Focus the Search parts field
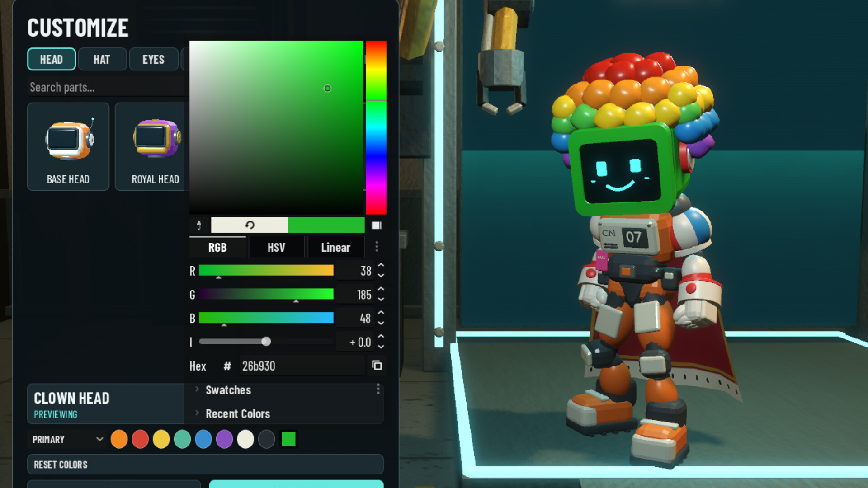Viewport: 868px width, 488px height. 108,87
